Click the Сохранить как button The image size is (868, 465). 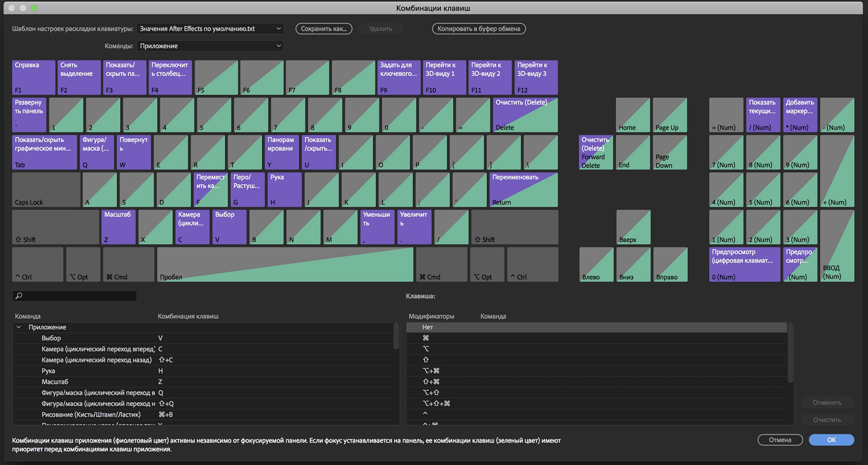pyautogui.click(x=323, y=29)
